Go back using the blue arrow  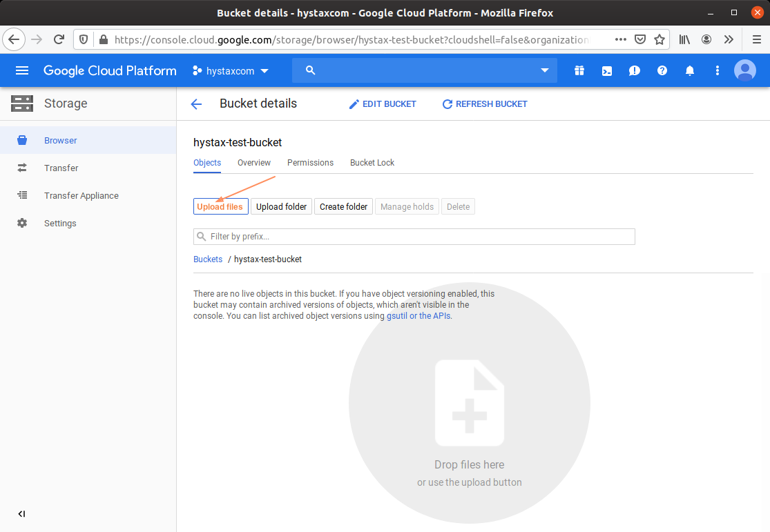click(196, 104)
